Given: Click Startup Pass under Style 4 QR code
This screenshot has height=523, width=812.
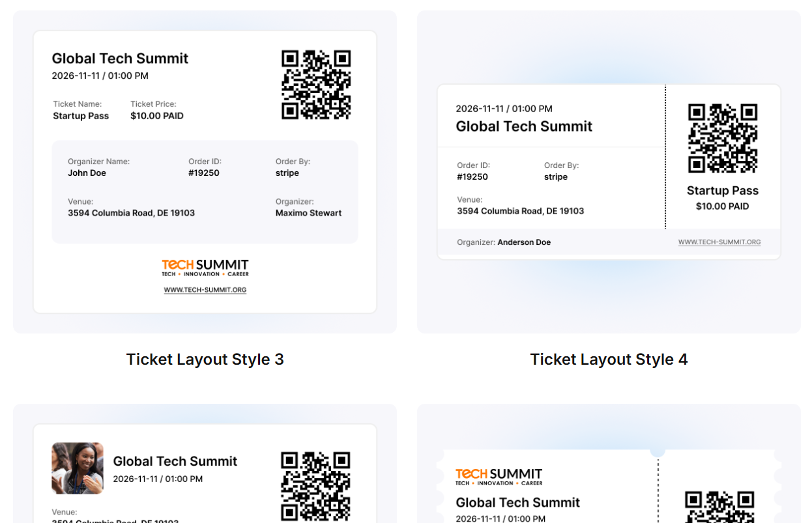Looking at the screenshot, I should pos(723,191).
